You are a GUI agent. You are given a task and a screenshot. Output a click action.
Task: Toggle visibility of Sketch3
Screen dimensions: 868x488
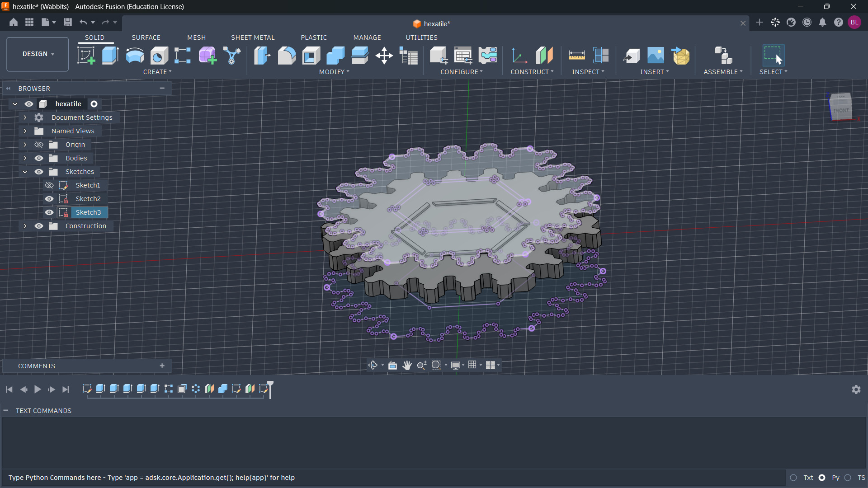[49, 212]
